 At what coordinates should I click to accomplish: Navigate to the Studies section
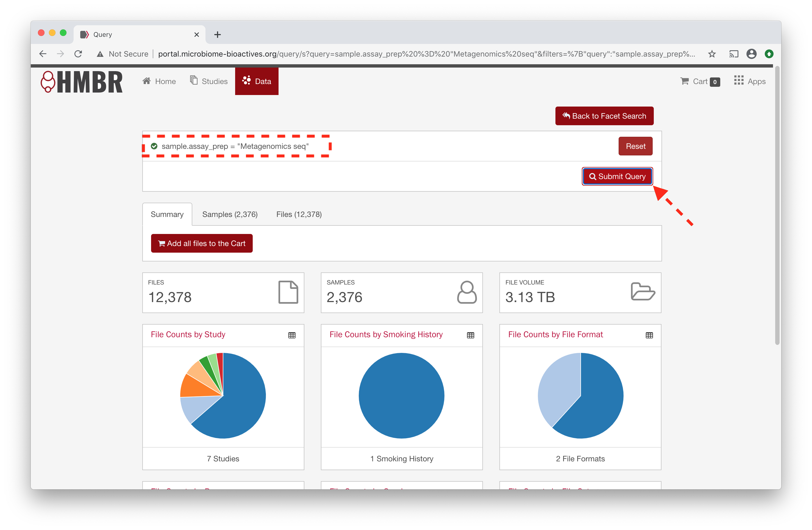pos(208,81)
